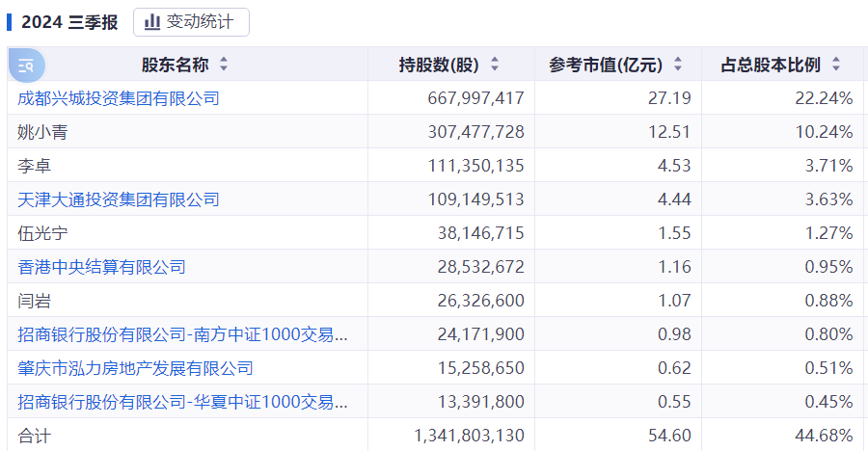
Task: Click the ratio 3.63%
Action: [x=828, y=199]
